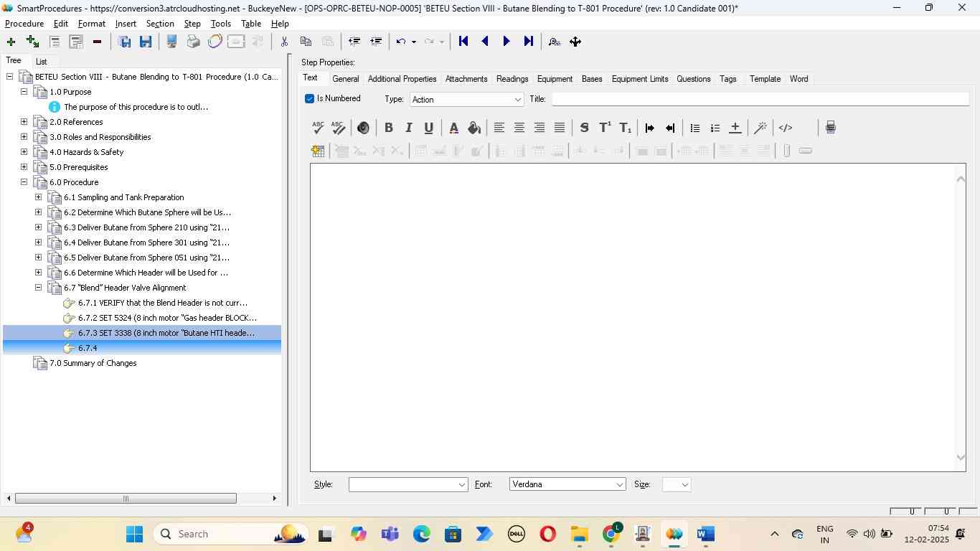Viewport: 980px width, 551px height.
Task: Click the Windows Start button
Action: (x=134, y=534)
